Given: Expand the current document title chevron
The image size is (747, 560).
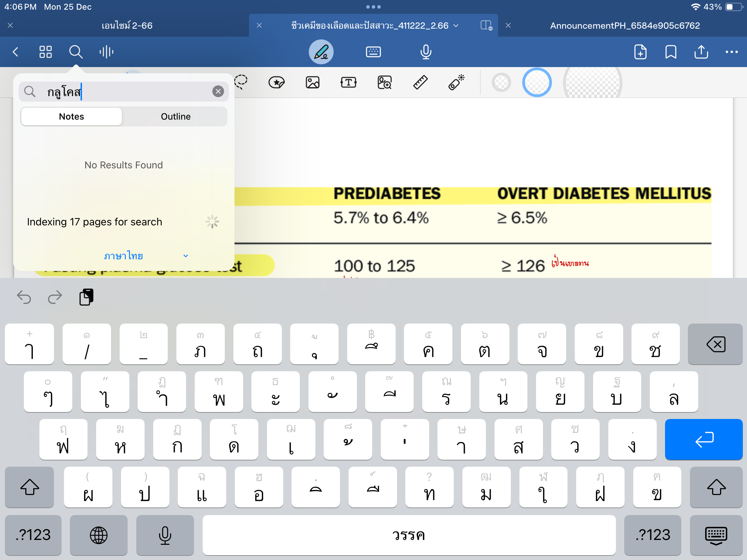Looking at the screenshot, I should tap(456, 25).
